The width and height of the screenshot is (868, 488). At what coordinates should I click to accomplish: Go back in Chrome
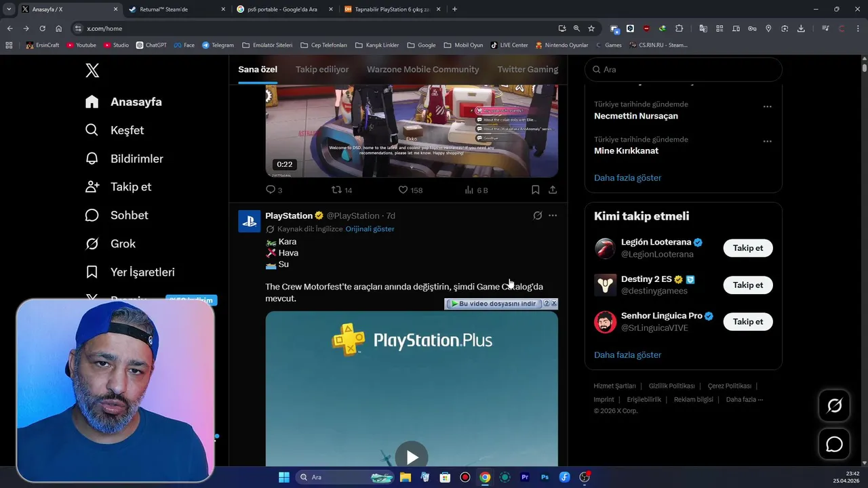[x=9, y=28]
